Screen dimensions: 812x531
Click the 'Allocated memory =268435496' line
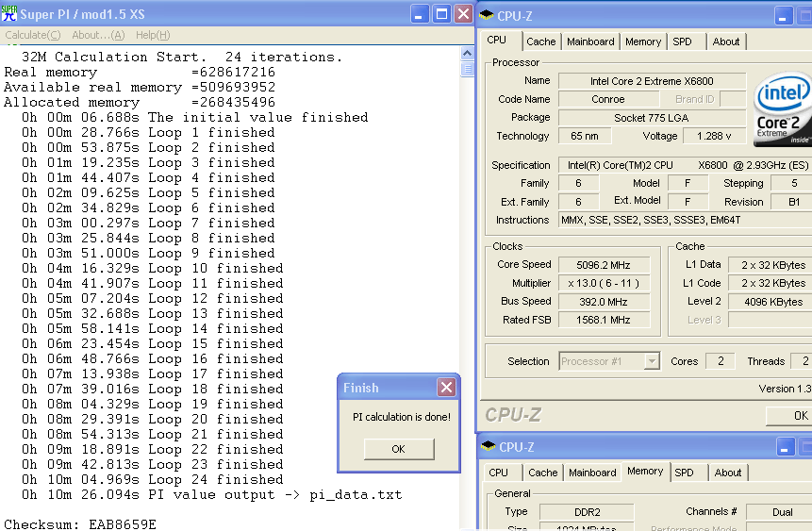point(140,102)
